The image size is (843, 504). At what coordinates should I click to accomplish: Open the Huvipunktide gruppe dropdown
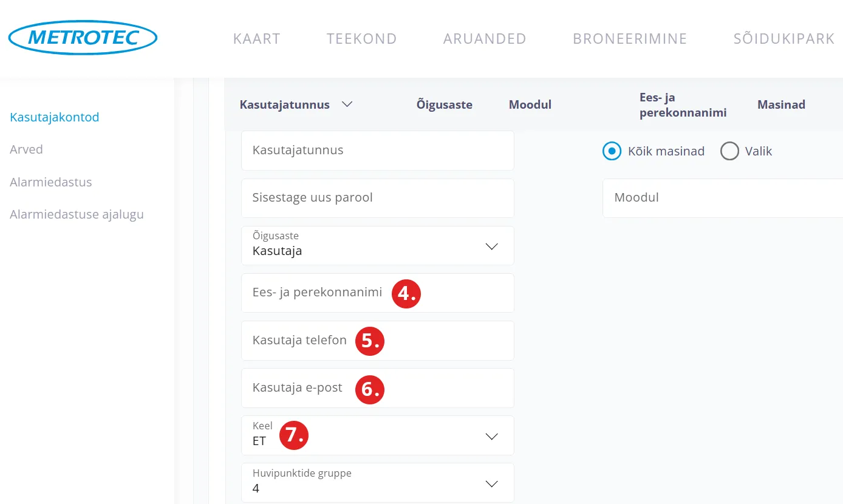[377, 483]
